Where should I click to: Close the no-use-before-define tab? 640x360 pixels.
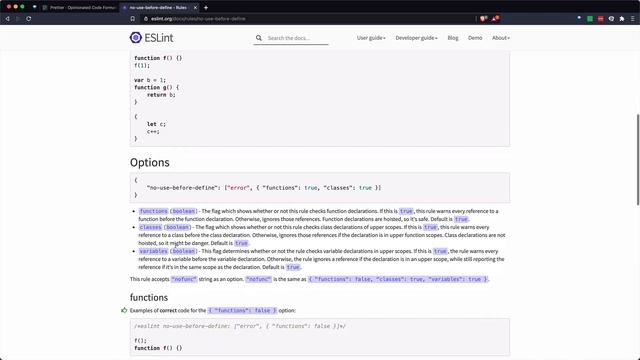point(195,7)
